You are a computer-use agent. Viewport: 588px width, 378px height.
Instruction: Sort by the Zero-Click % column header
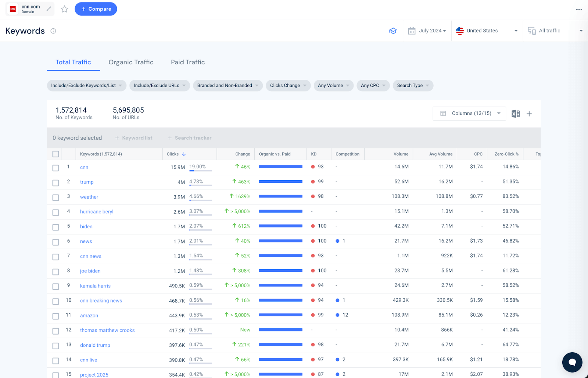coord(506,154)
